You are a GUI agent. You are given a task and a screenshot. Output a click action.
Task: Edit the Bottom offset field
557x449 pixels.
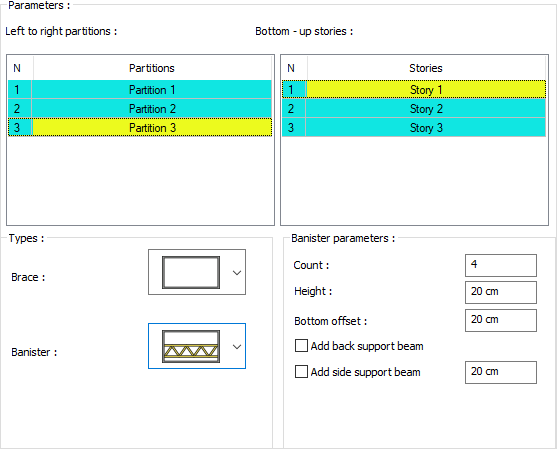501,320
